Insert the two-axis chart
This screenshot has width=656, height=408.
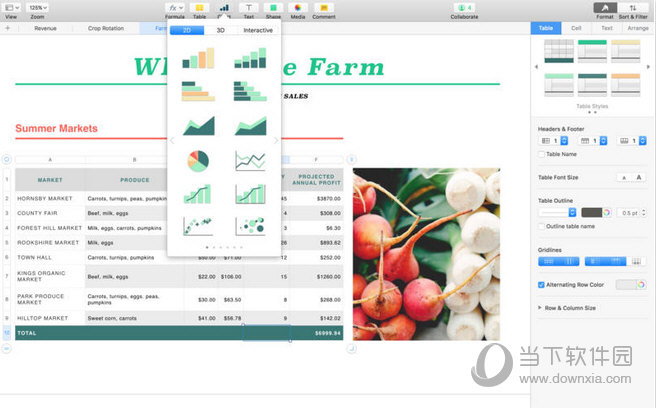click(250, 194)
